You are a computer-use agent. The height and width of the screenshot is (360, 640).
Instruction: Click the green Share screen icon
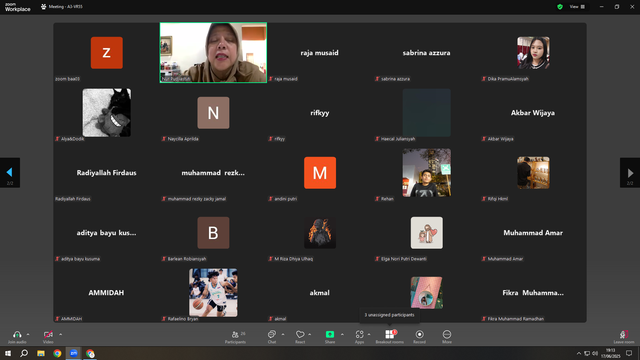coord(330,334)
